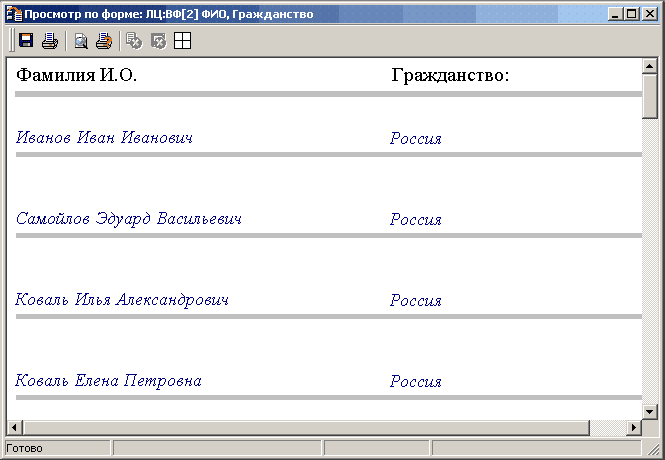Click 'Россия' next to Иванов Иван Иванович
The width and height of the screenshot is (665, 460).
pyautogui.click(x=416, y=138)
